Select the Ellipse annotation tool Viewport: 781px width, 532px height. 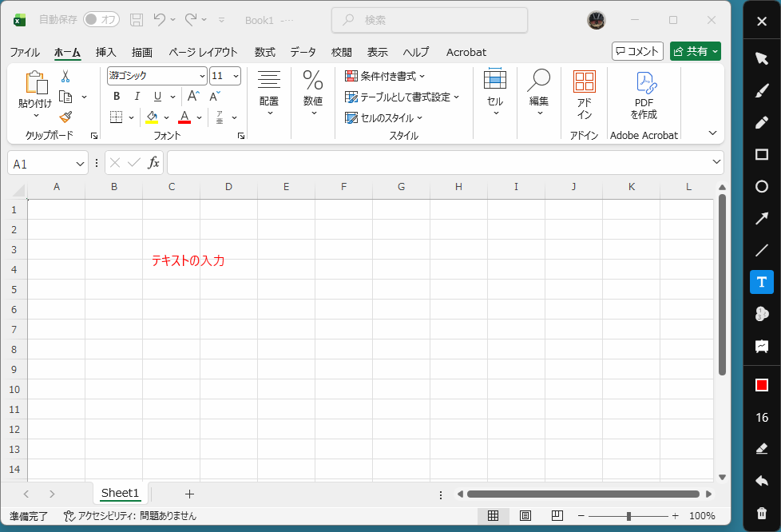(x=761, y=186)
